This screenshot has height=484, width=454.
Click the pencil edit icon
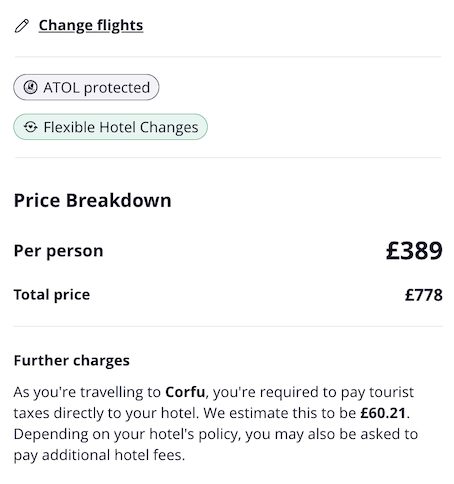tap(22, 26)
